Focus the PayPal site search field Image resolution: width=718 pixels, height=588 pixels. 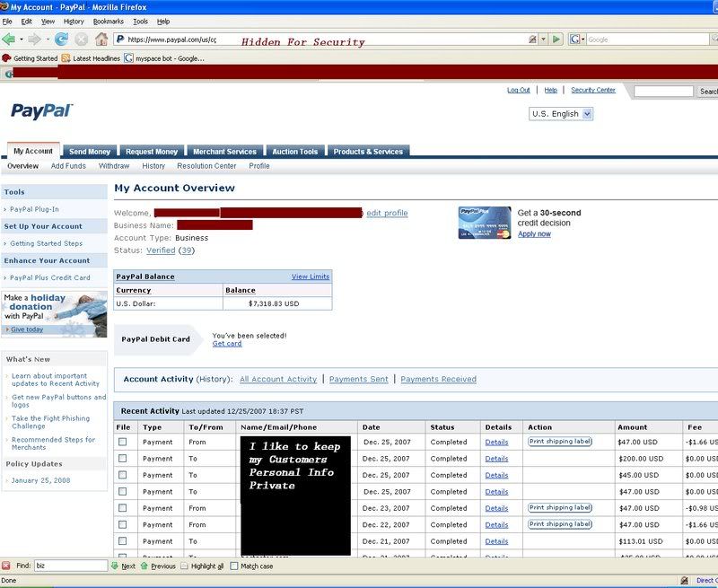[663, 92]
